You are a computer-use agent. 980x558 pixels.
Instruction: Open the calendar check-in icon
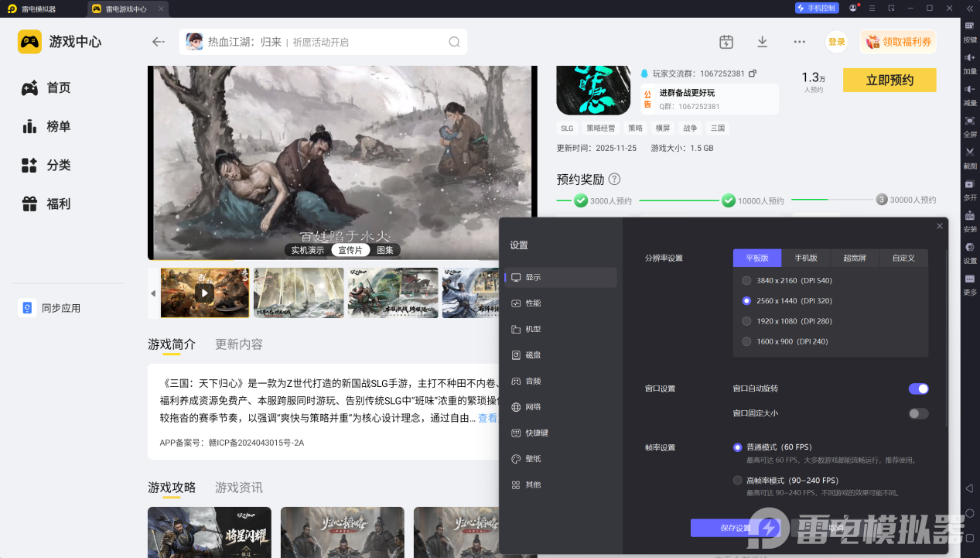(x=726, y=42)
